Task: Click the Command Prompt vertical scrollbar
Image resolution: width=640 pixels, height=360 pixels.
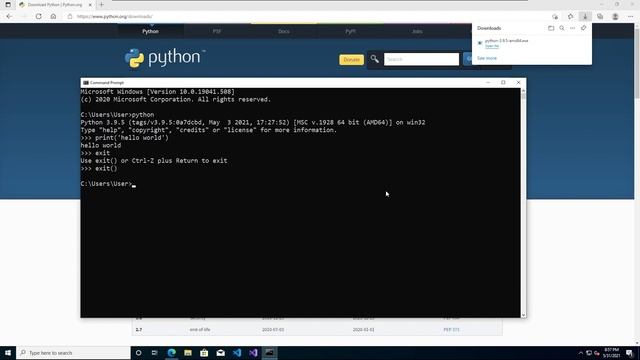Action: pyautogui.click(x=523, y=202)
